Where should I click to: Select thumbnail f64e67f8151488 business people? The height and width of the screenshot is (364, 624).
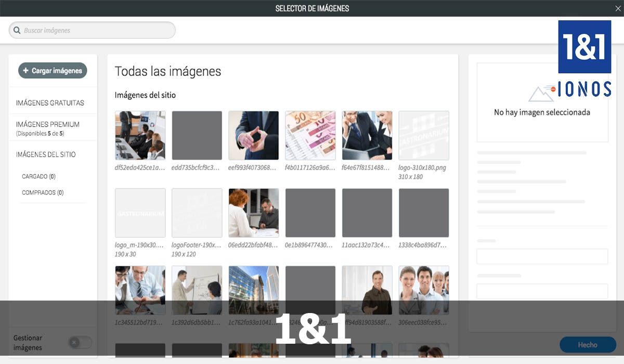pos(367,135)
